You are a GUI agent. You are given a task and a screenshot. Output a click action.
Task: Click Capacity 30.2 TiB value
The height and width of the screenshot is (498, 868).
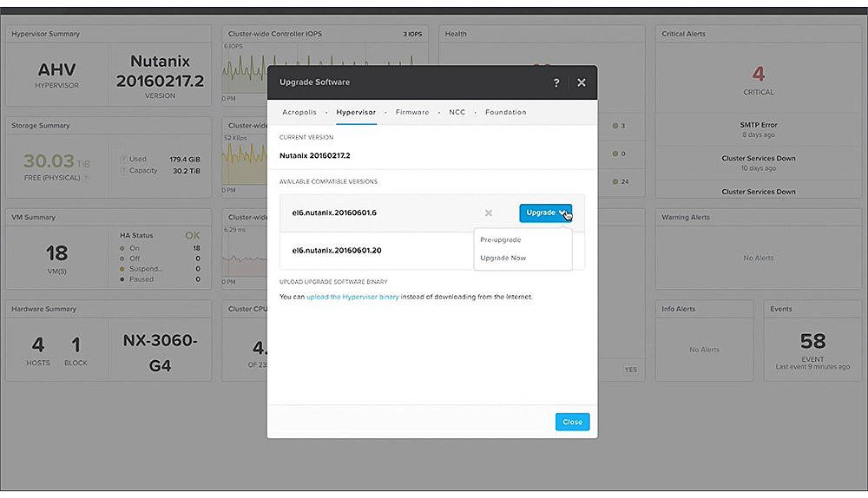187,171
